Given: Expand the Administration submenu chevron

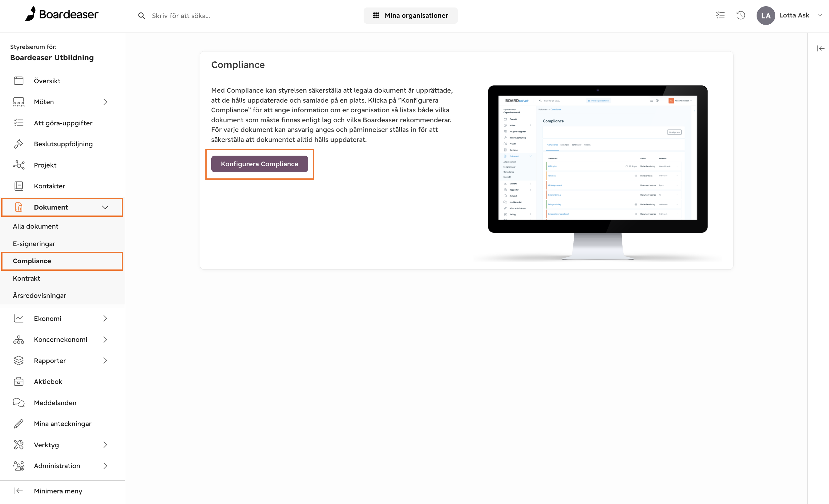Looking at the screenshot, I should tap(105, 466).
